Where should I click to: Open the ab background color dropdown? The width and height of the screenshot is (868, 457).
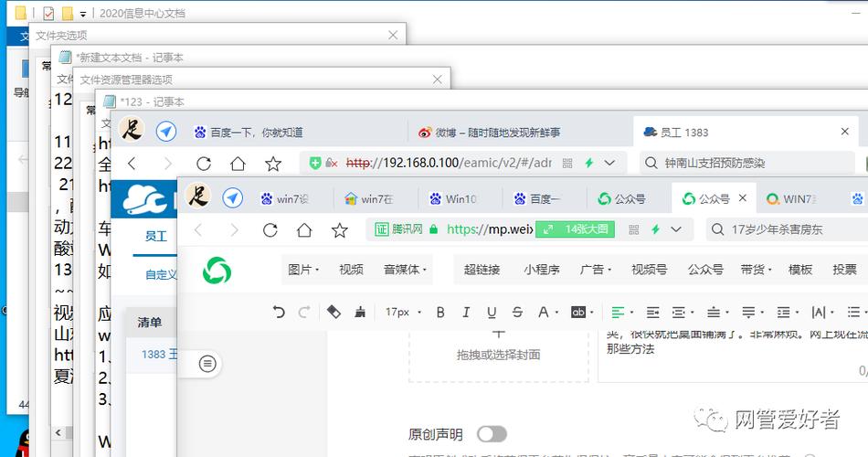click(x=582, y=313)
